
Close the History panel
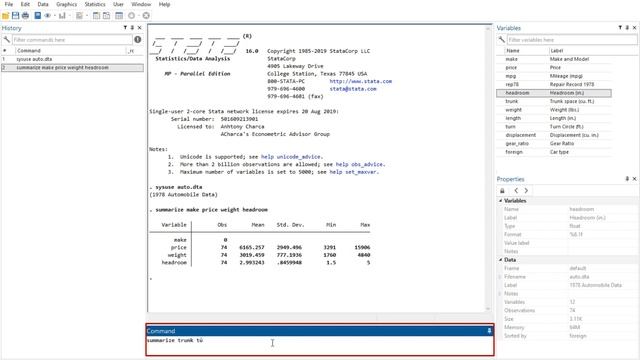[140, 28]
